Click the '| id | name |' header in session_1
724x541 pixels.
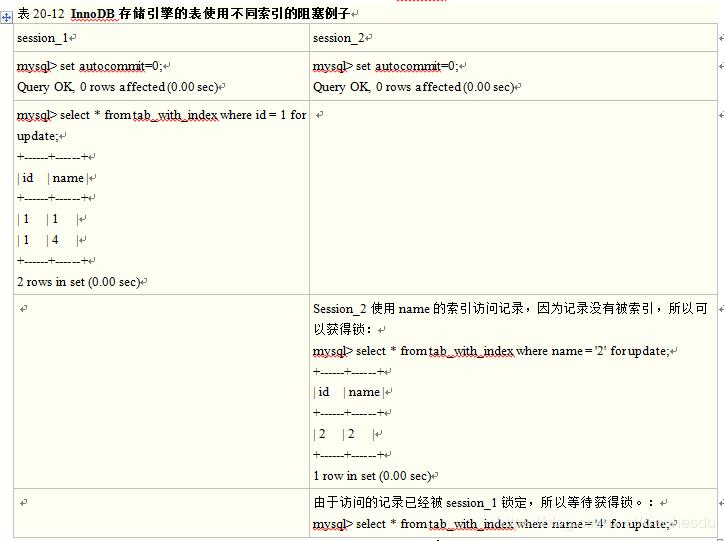click(53, 178)
